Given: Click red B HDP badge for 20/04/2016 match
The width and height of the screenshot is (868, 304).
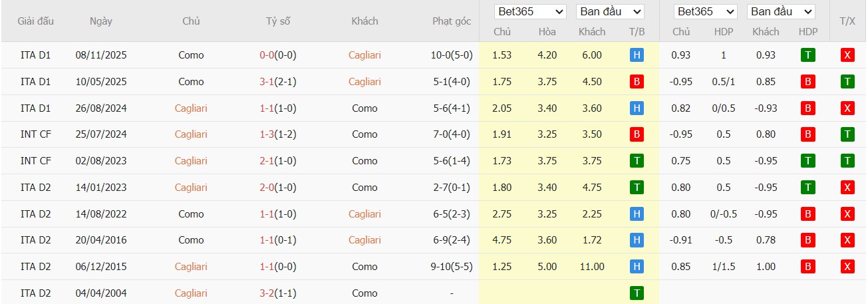Looking at the screenshot, I should 808,240.
